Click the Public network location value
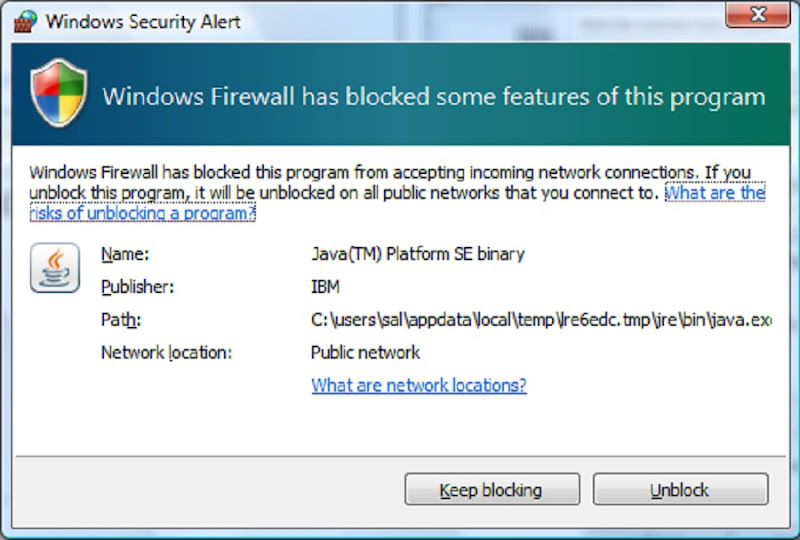Image resolution: width=800 pixels, height=540 pixels. (365, 352)
